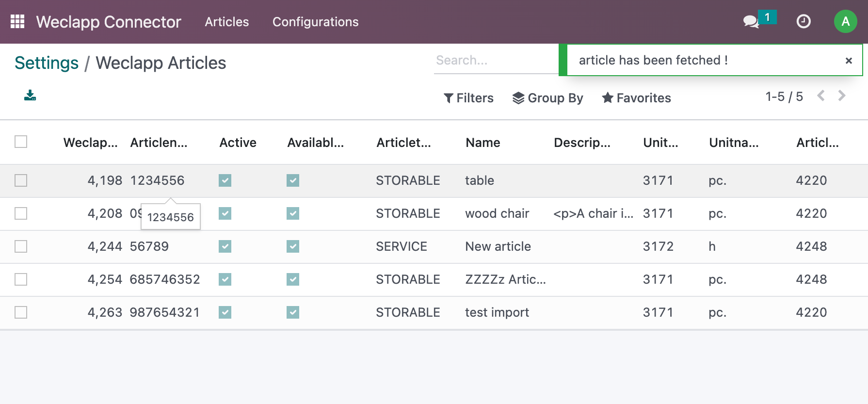Open the Articles menu
This screenshot has width=868, height=404.
coord(226,22)
